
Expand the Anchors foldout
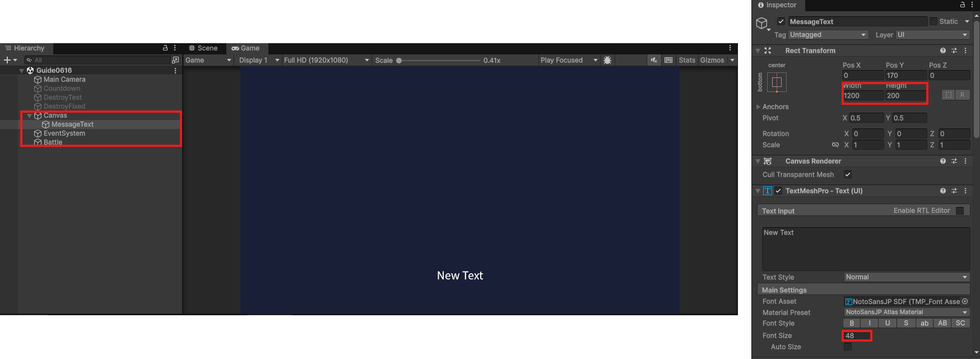coord(759,107)
